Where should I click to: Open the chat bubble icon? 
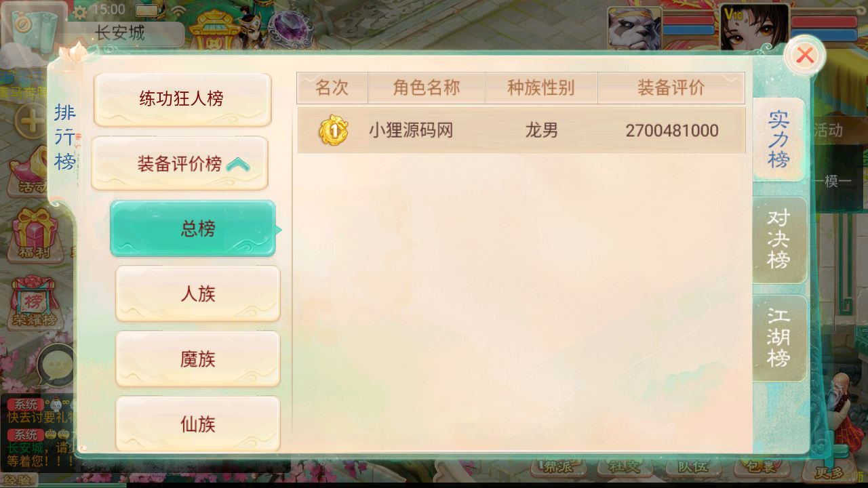click(57, 367)
